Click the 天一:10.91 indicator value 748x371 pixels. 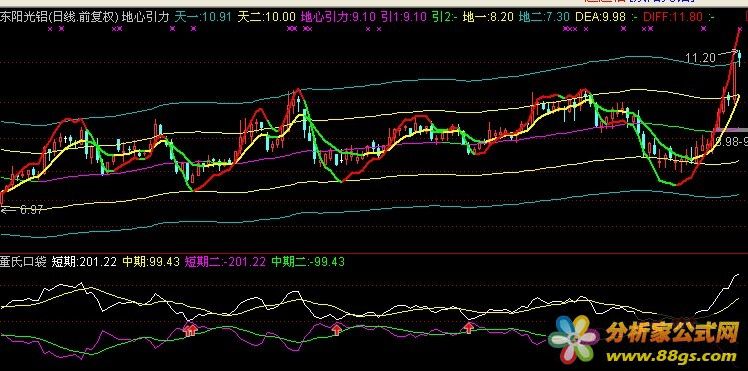coord(203,18)
